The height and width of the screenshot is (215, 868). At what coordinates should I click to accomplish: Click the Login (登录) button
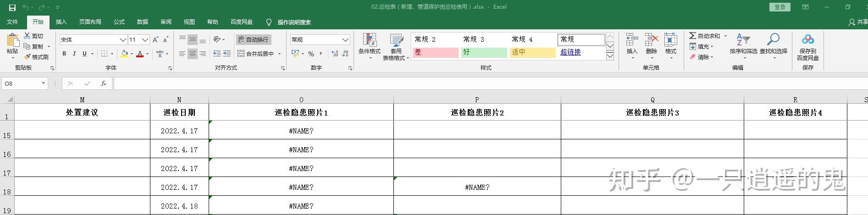pyautogui.click(x=780, y=7)
